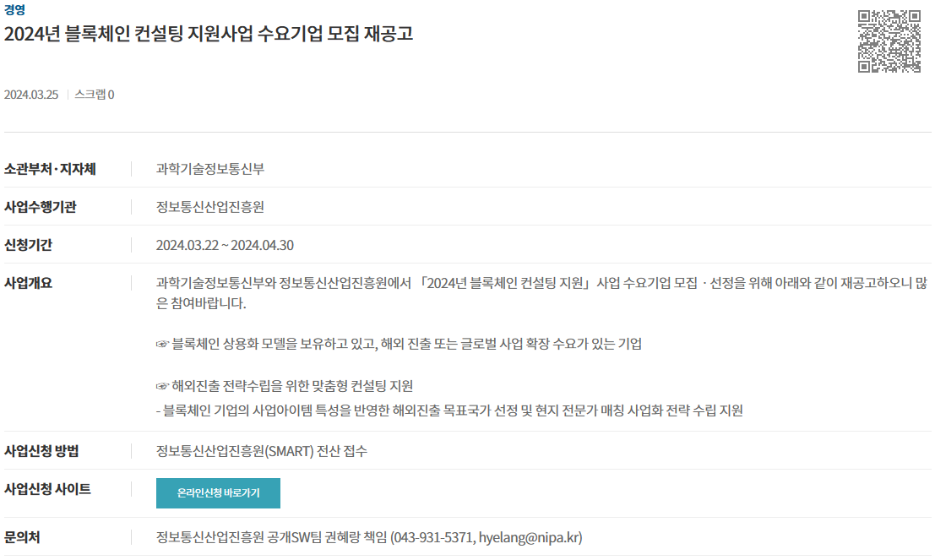Click the 과학기술정보통신부 ministry value
This screenshot has height=560, width=935.
210,170
